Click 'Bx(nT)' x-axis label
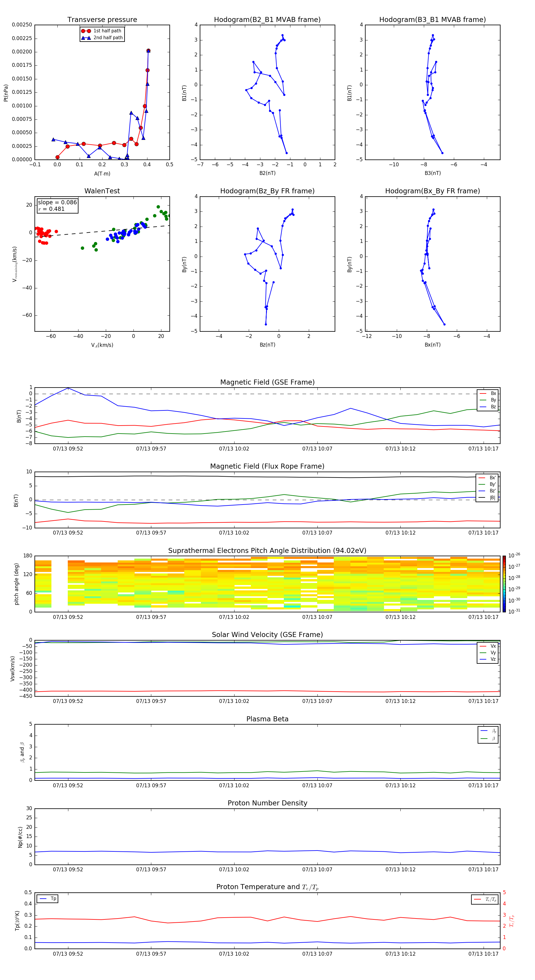The image size is (535, 980). click(x=432, y=345)
